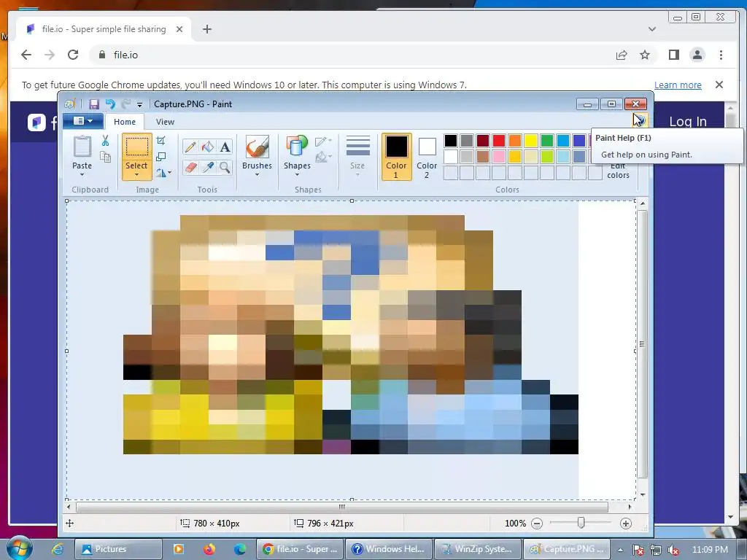Image resolution: width=747 pixels, height=560 pixels.
Task: Click the zoom in plus button in Paint
Action: (625, 524)
